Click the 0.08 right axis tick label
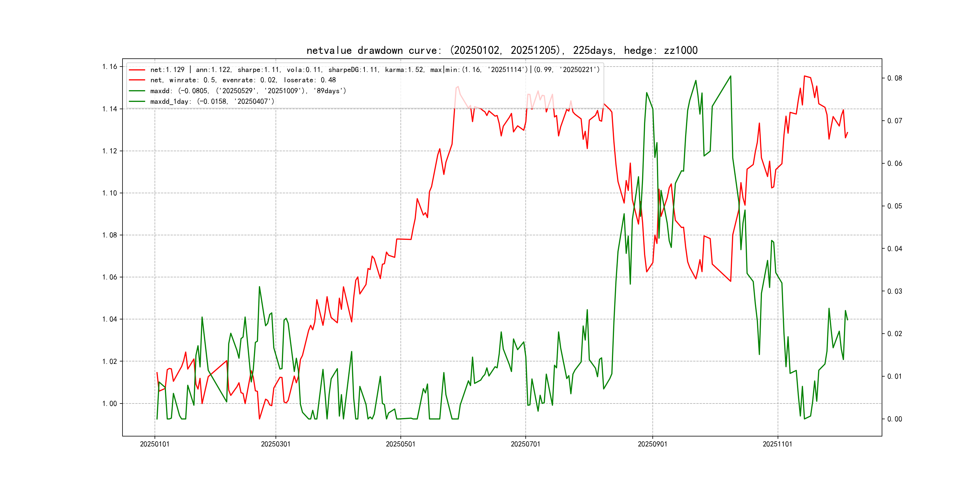980x490 pixels. click(x=894, y=78)
